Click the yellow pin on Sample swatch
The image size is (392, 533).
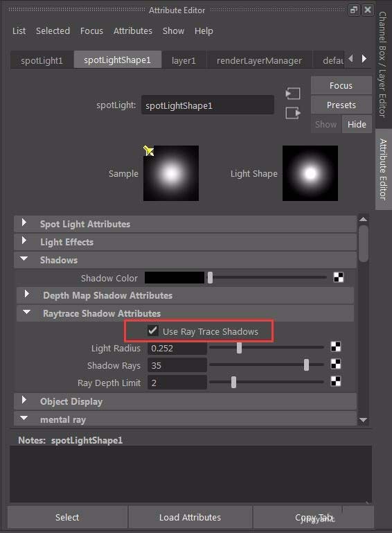tap(148, 150)
